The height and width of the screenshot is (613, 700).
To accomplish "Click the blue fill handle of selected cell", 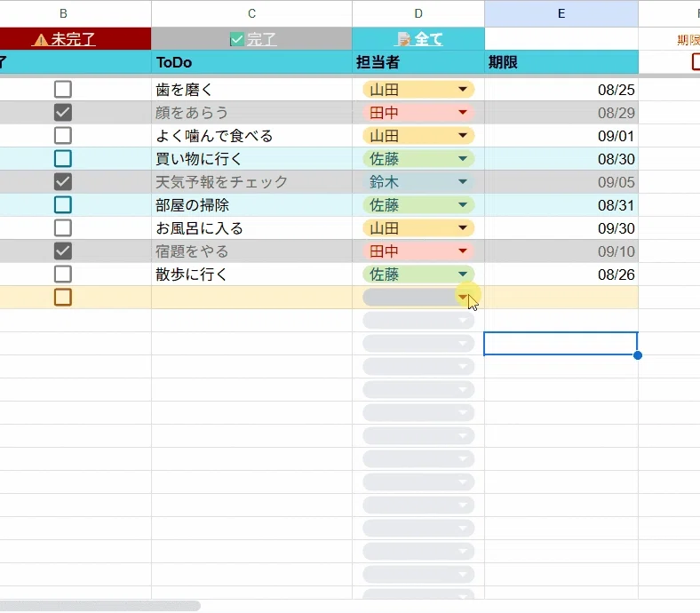I will [638, 355].
